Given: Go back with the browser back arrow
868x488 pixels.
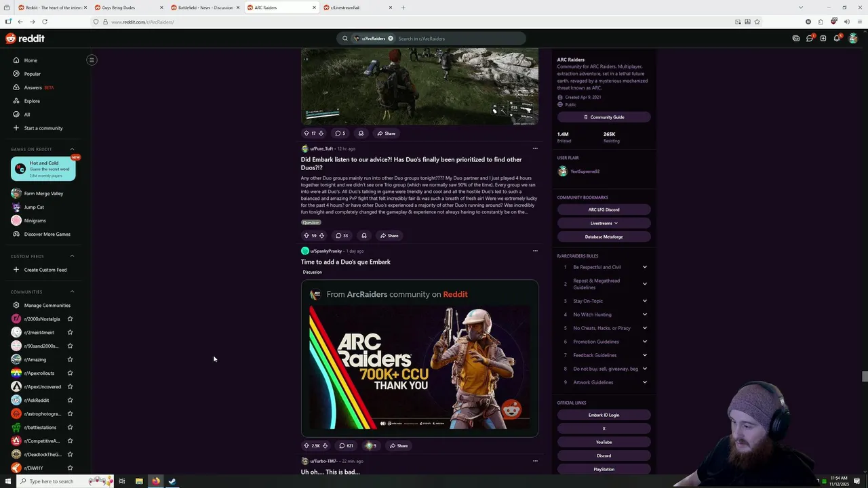Looking at the screenshot, I should point(20,22).
